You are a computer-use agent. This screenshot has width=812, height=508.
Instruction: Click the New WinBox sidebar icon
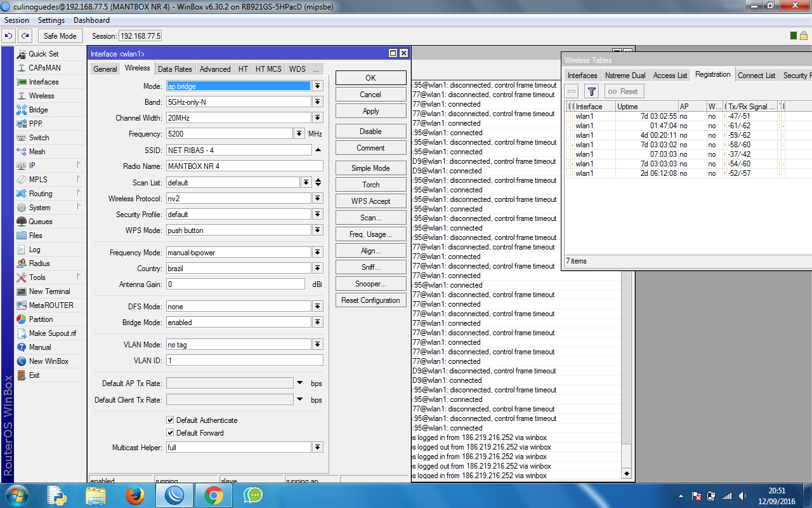22,361
